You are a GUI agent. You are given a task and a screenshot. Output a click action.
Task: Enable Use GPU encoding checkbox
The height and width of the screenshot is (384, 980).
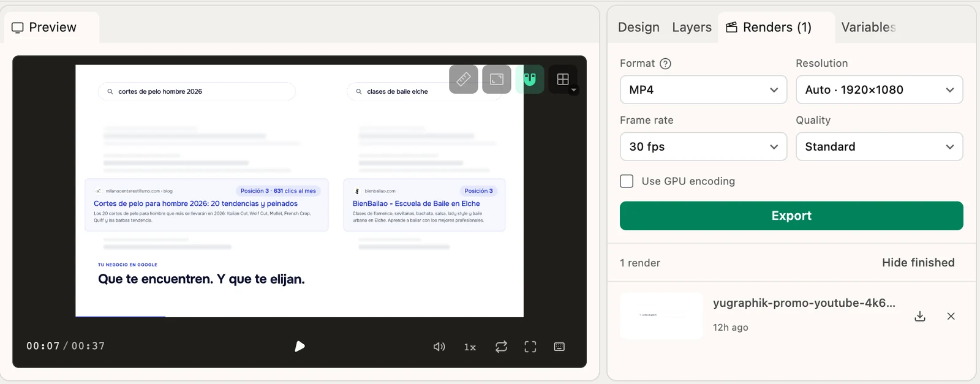coord(627,181)
